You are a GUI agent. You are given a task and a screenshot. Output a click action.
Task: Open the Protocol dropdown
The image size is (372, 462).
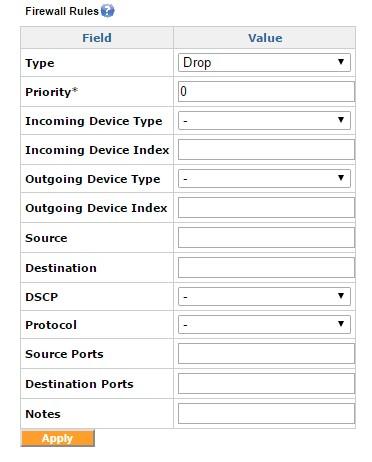click(264, 325)
